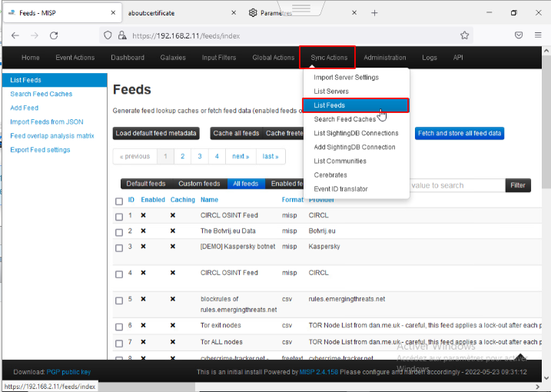
Task: Toggle the select-all checkbox in table header
Action: click(x=119, y=201)
